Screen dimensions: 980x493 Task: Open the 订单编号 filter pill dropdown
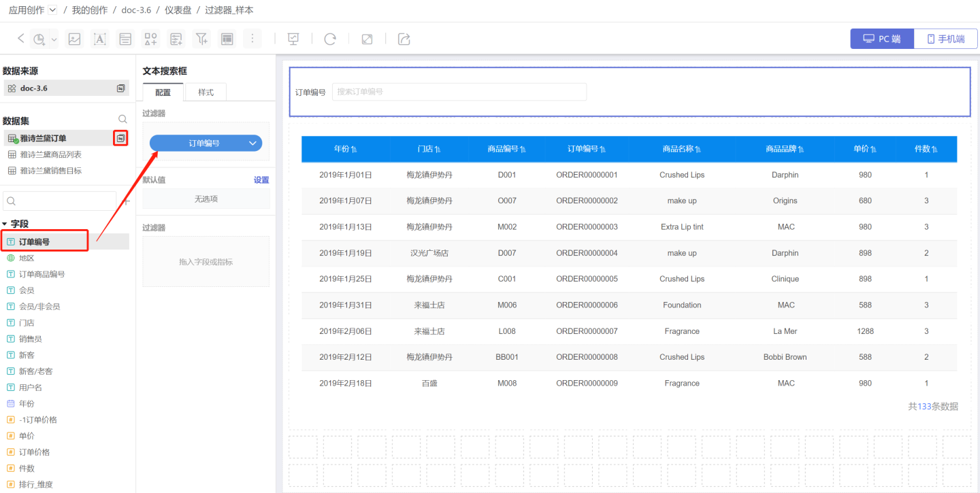[252, 143]
